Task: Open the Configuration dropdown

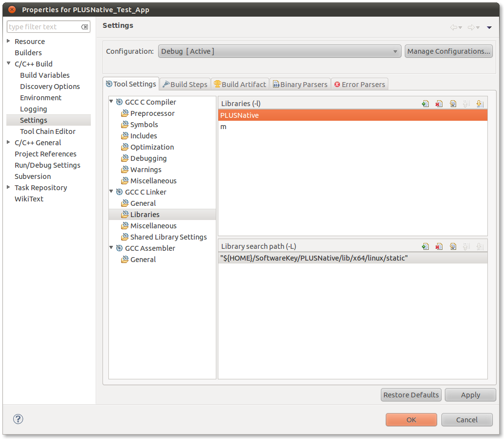Action: pyautogui.click(x=279, y=51)
